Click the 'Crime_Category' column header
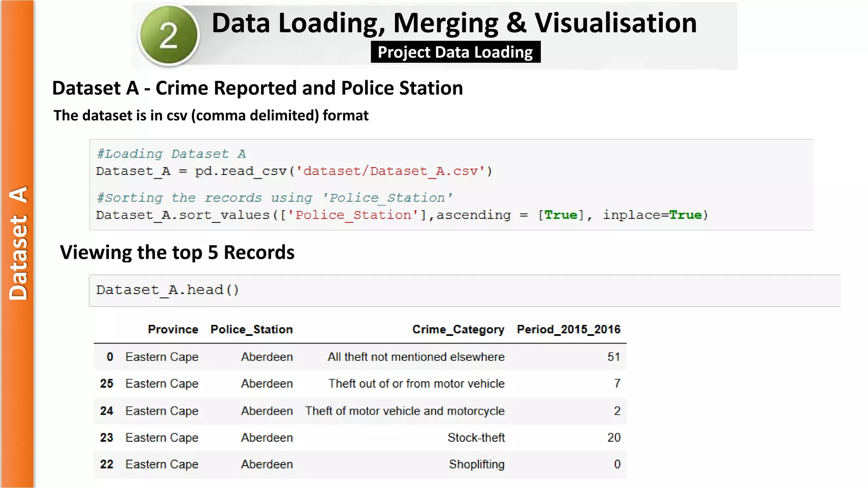 click(x=458, y=330)
